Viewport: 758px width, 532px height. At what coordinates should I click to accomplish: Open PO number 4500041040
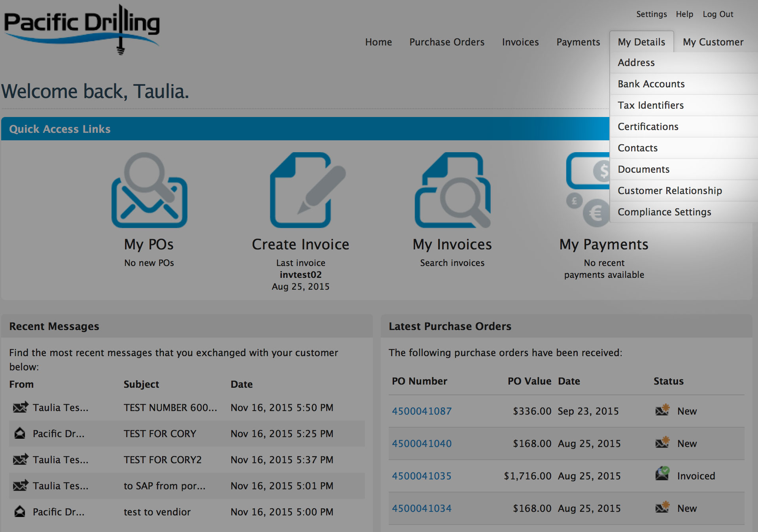point(422,443)
